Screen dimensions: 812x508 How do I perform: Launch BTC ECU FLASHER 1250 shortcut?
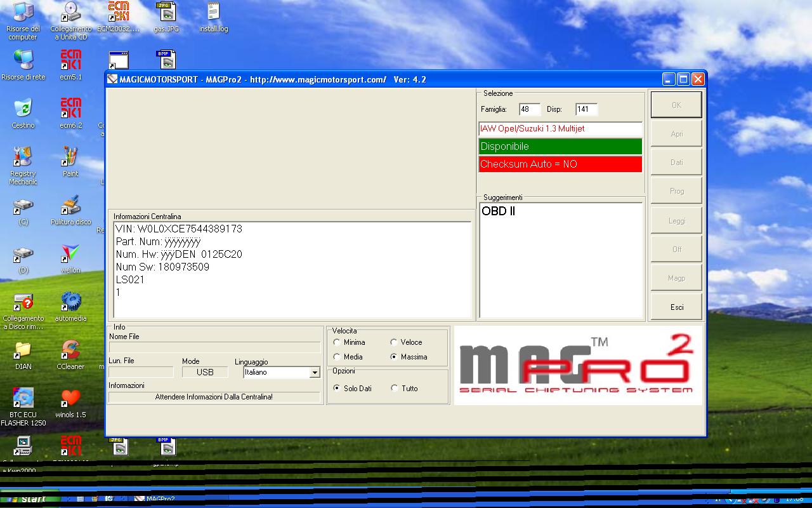point(23,406)
